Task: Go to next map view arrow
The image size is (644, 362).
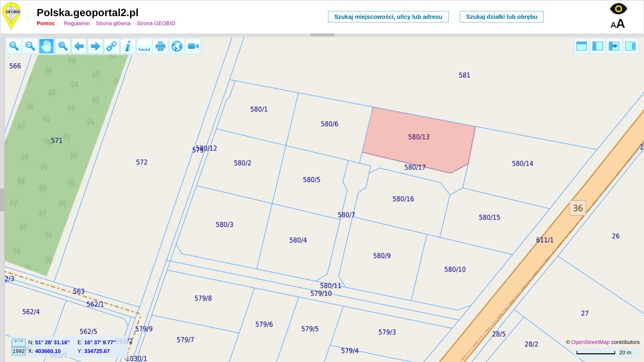Action: [x=95, y=46]
